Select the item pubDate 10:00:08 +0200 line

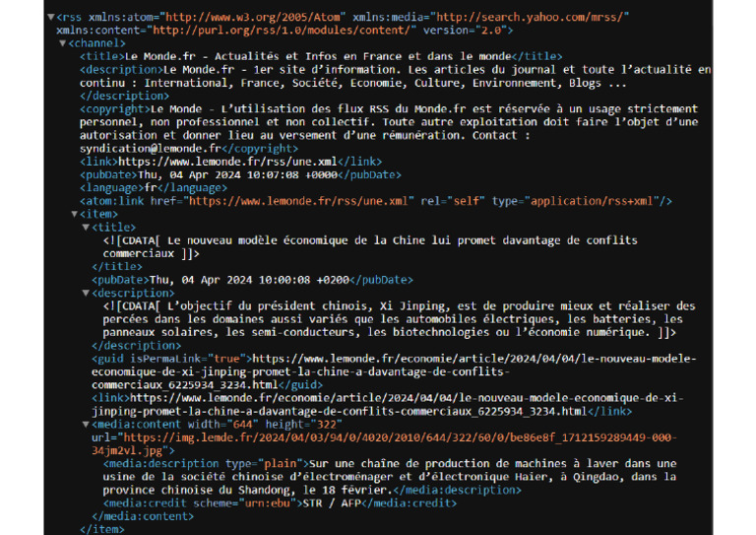(252, 280)
